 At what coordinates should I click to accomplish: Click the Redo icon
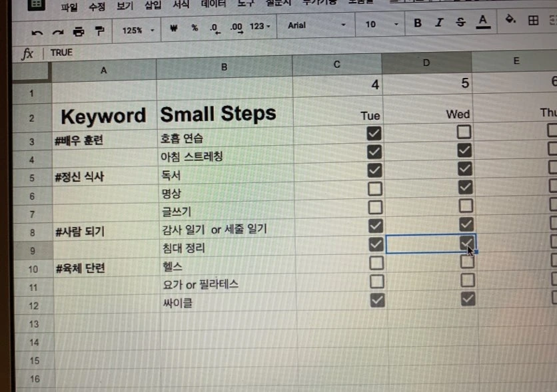58,31
